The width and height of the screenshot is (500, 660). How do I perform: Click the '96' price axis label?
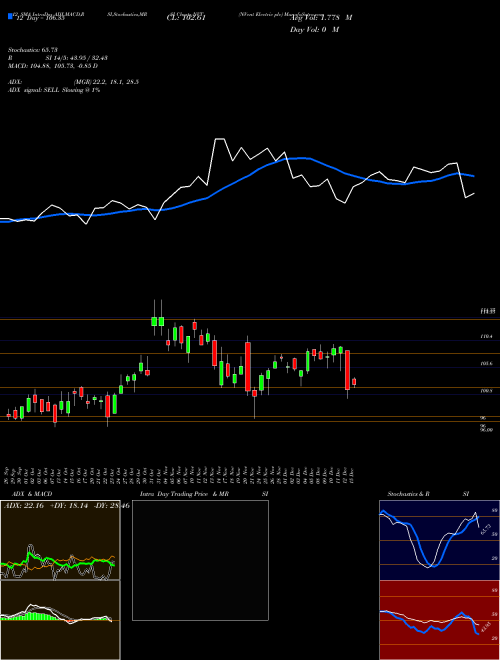(x=484, y=418)
